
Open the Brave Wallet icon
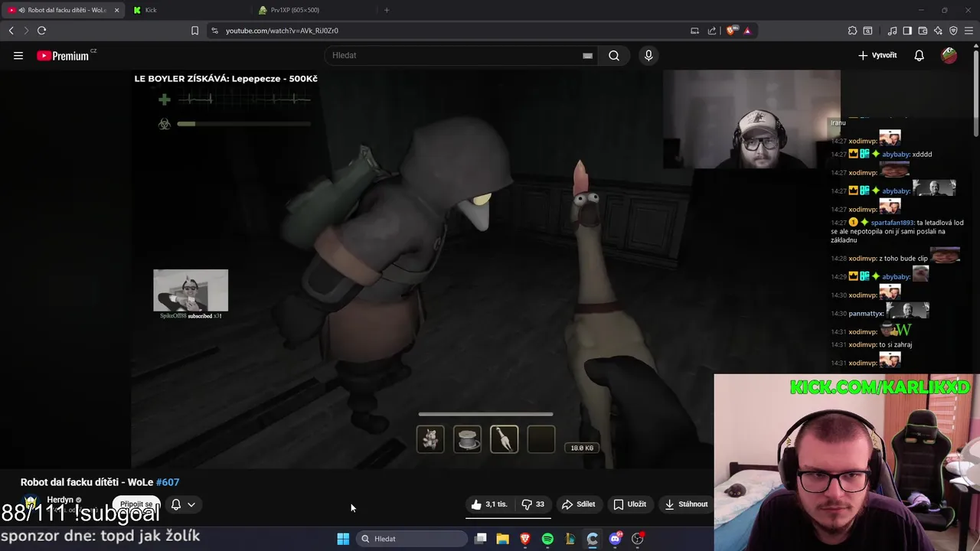923,31
